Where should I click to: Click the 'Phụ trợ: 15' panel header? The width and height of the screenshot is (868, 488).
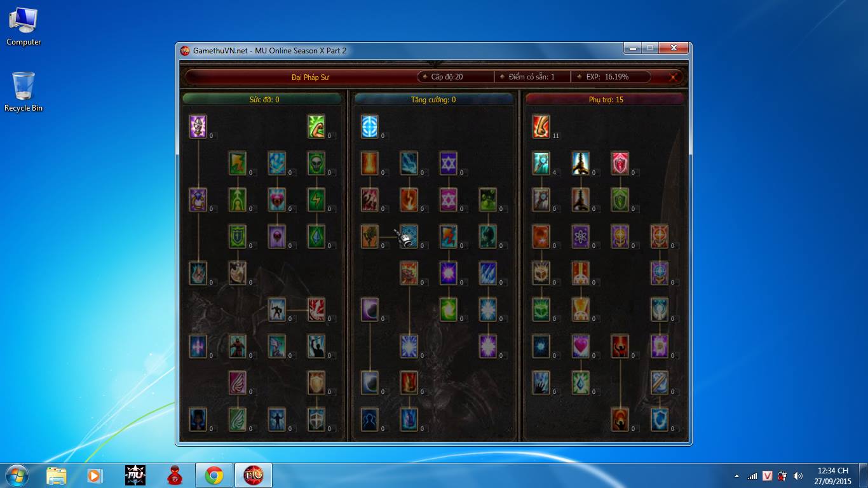click(x=606, y=100)
